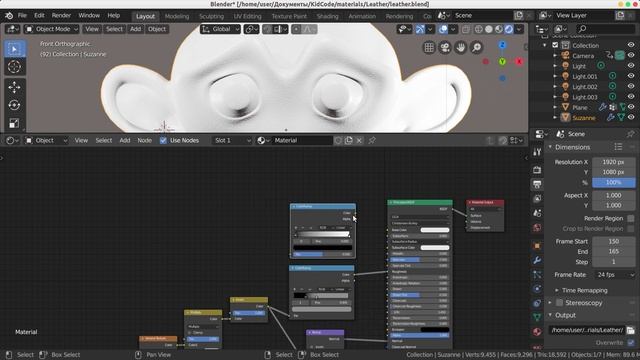Click the zoom view magnifier icon

coord(476,47)
